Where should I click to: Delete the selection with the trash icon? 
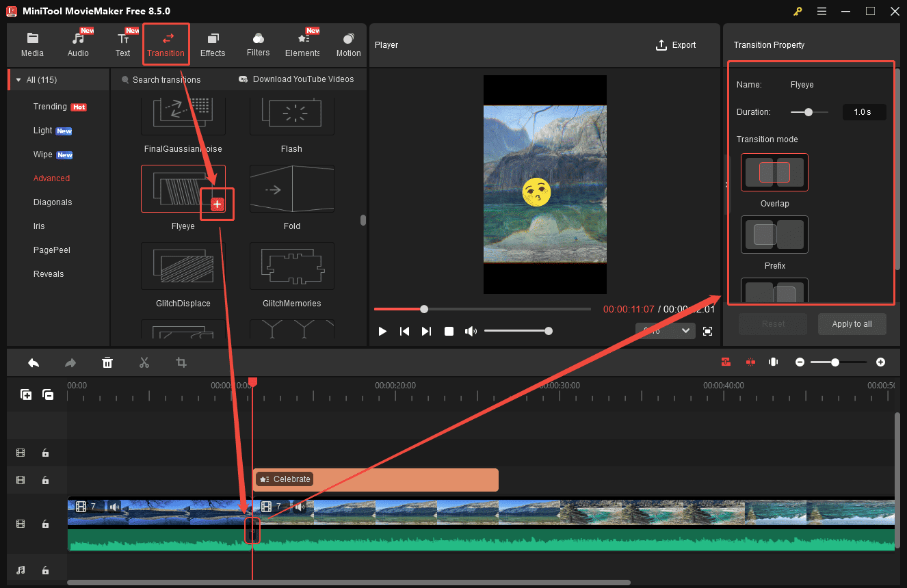pos(107,362)
